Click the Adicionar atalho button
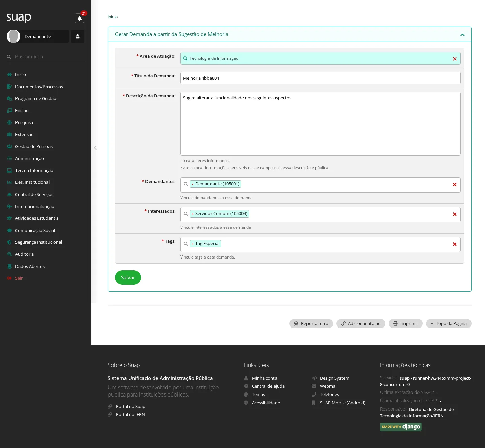Image resolution: width=485 pixels, height=448 pixels. (361, 323)
